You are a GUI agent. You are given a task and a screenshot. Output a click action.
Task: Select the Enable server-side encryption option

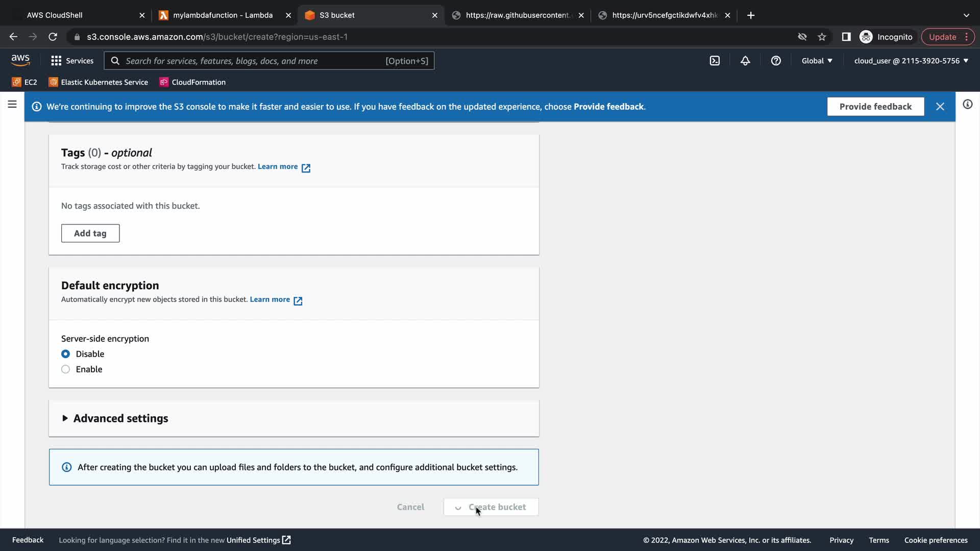(66, 369)
